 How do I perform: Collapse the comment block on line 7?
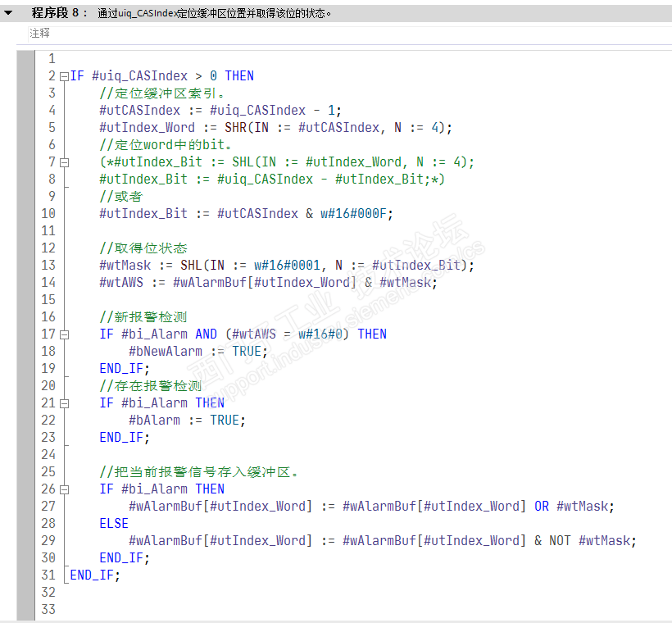click(x=64, y=162)
